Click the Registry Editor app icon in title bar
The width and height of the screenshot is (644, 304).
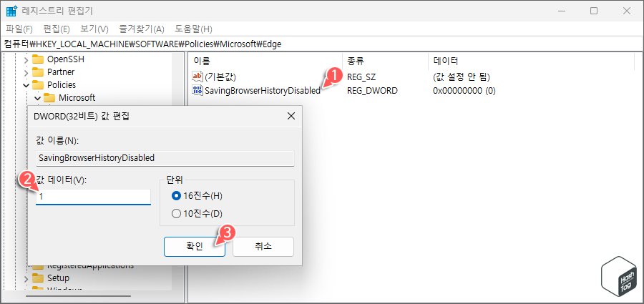(x=11, y=11)
